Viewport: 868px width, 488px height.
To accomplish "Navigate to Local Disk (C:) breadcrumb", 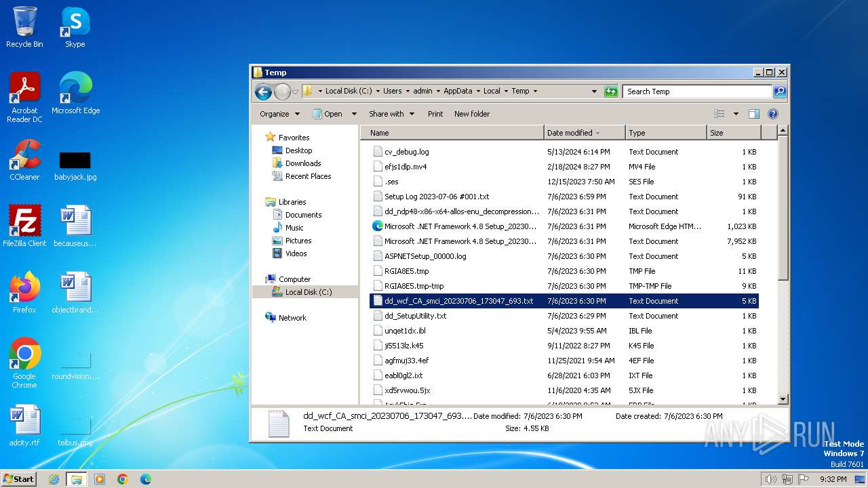I will 348,91.
